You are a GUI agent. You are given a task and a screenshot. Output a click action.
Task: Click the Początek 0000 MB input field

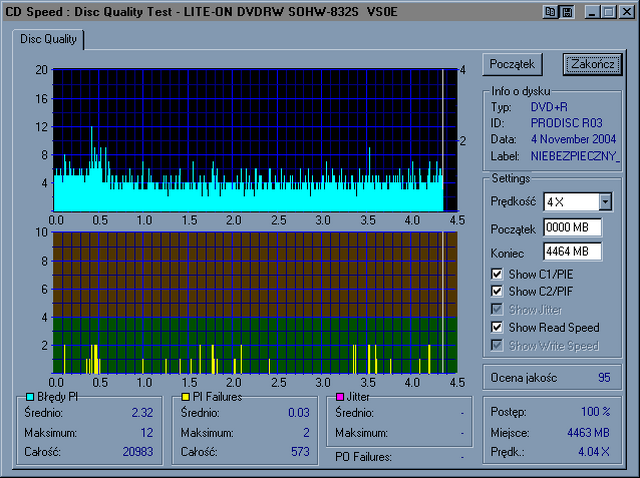tap(573, 227)
